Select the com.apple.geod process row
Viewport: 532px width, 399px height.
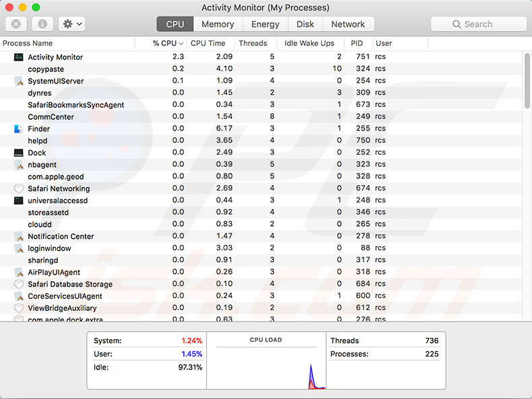point(261,176)
